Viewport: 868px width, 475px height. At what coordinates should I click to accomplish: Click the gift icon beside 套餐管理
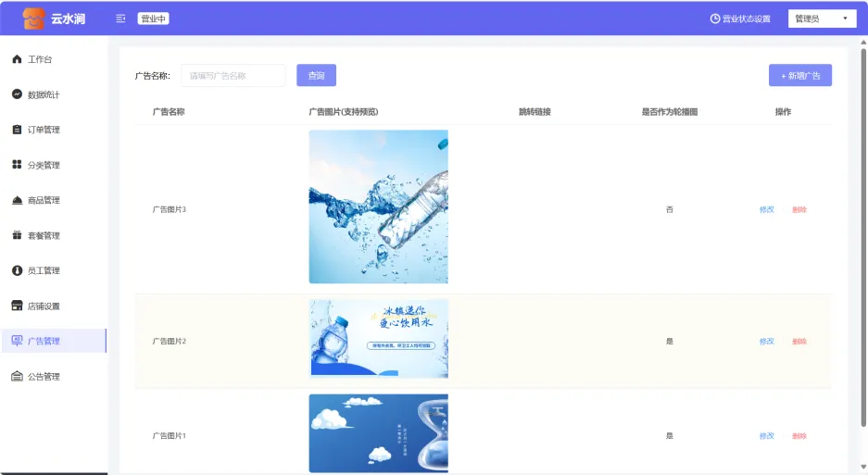(17, 235)
